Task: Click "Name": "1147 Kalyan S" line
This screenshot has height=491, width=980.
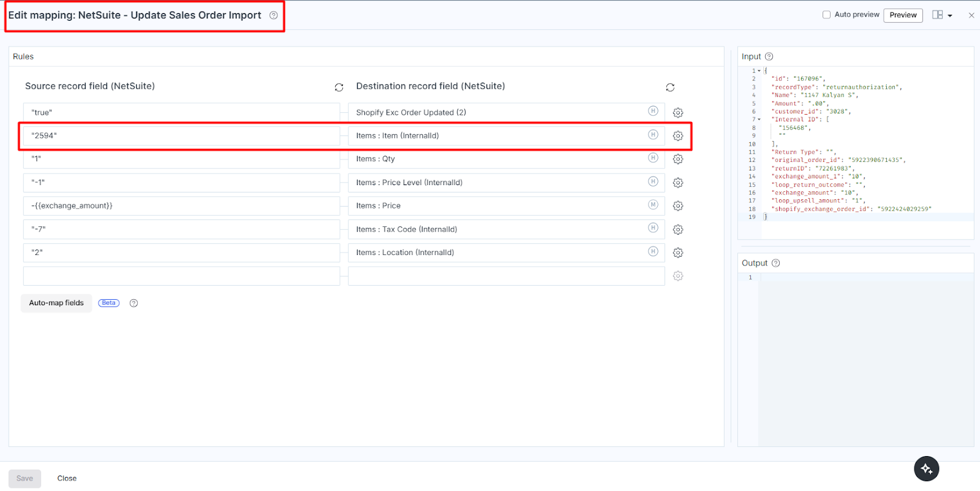Action: coord(815,95)
